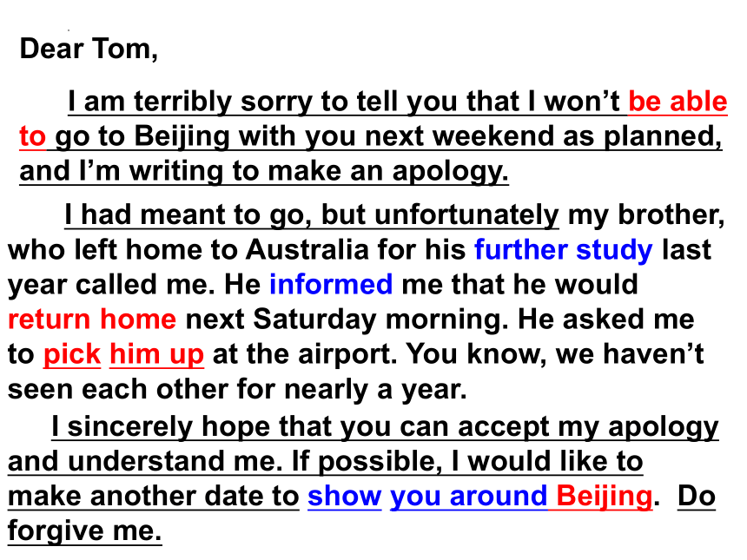Click the red phrase "be able"

678,102
